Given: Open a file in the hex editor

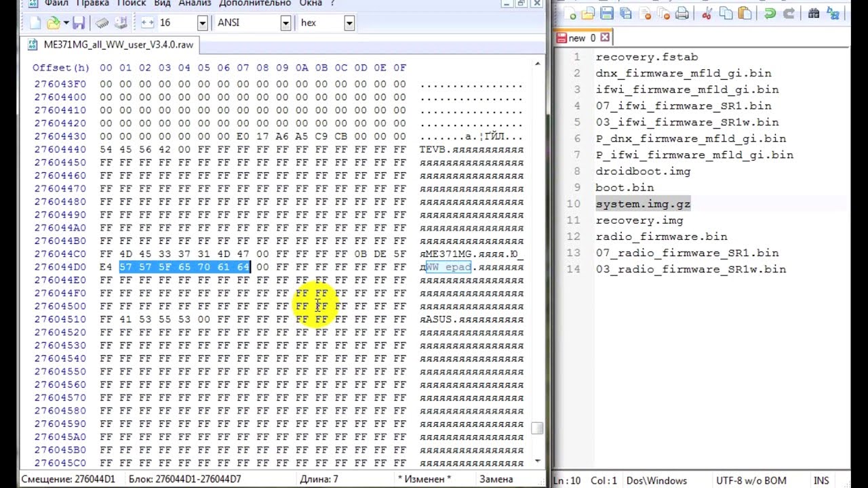Looking at the screenshot, I should coord(54,23).
